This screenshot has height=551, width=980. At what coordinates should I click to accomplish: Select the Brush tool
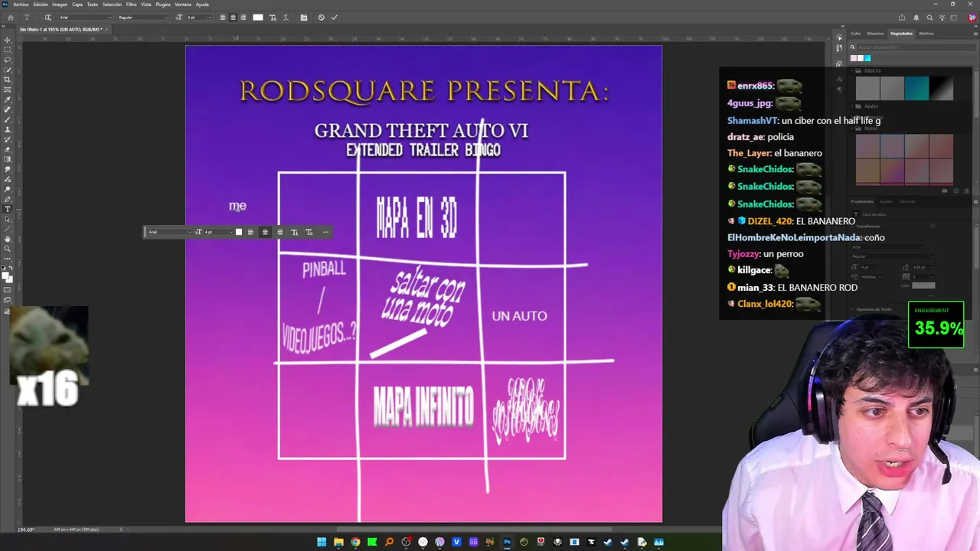point(8,119)
